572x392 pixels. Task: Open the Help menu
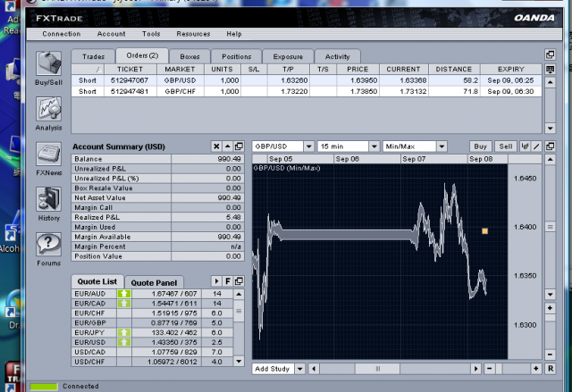tap(234, 34)
